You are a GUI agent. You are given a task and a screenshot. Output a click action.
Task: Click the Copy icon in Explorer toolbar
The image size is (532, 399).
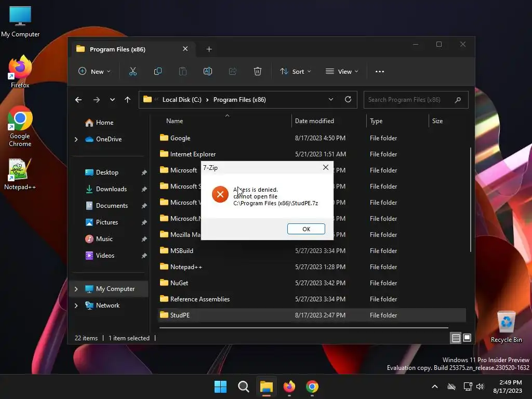pos(158,72)
